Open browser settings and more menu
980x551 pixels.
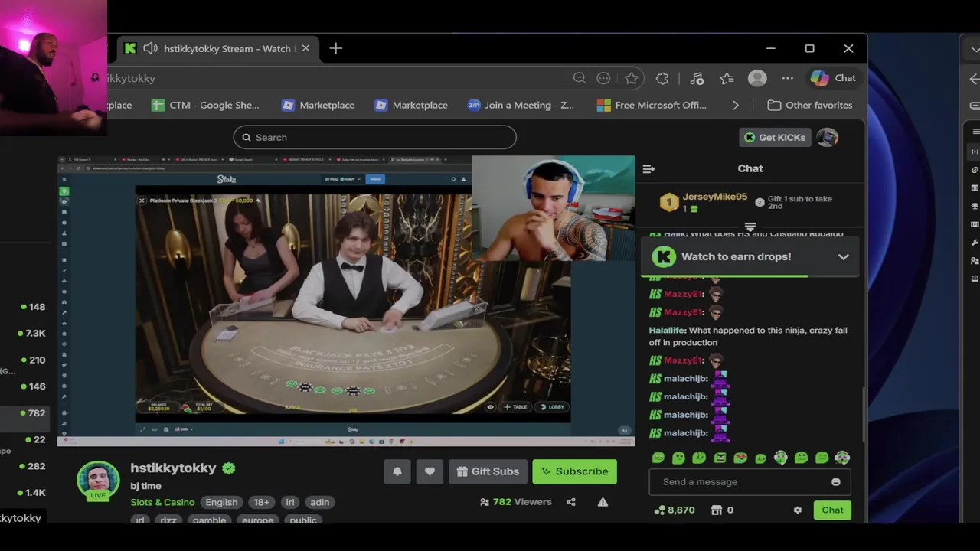coord(787,78)
